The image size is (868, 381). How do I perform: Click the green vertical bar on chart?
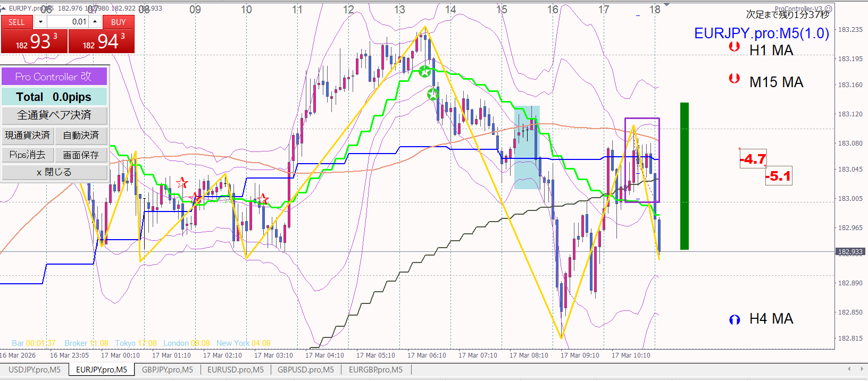(684, 176)
